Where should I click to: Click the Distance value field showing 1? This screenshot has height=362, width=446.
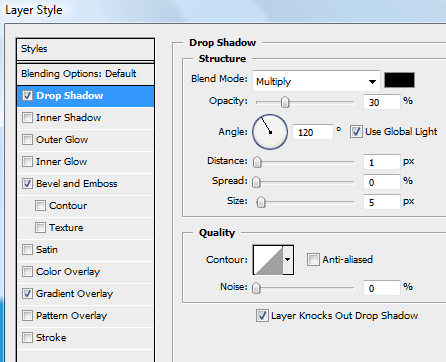point(382,162)
